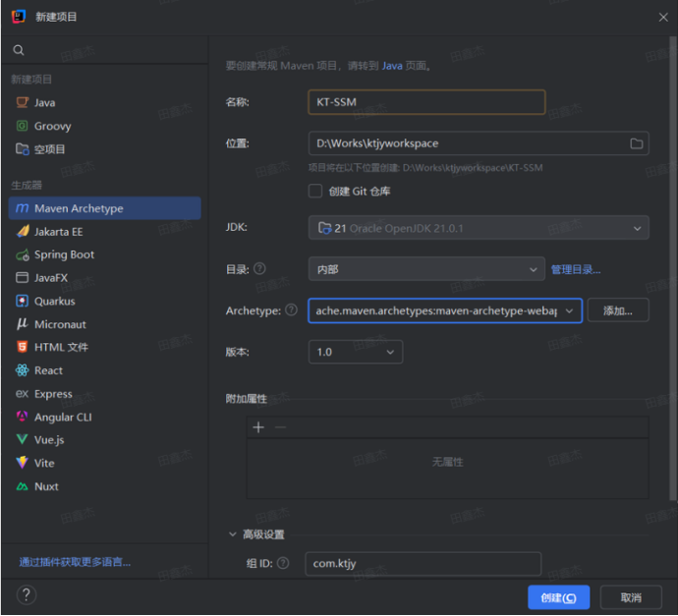678x616 pixels.
Task: Click the 组 ID field com.ktjy
Action: [424, 564]
